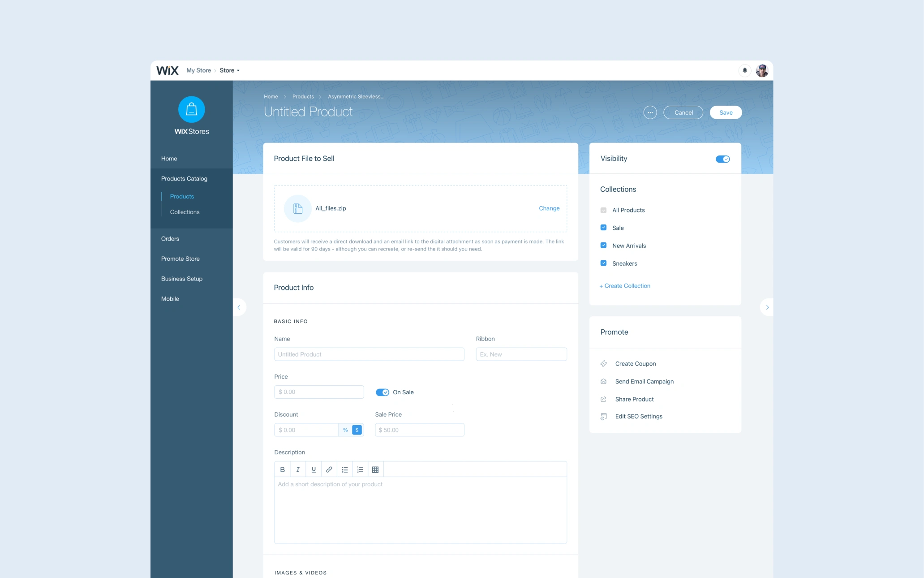This screenshot has height=578, width=924.
Task: Open notifications bell icon
Action: [x=745, y=70]
